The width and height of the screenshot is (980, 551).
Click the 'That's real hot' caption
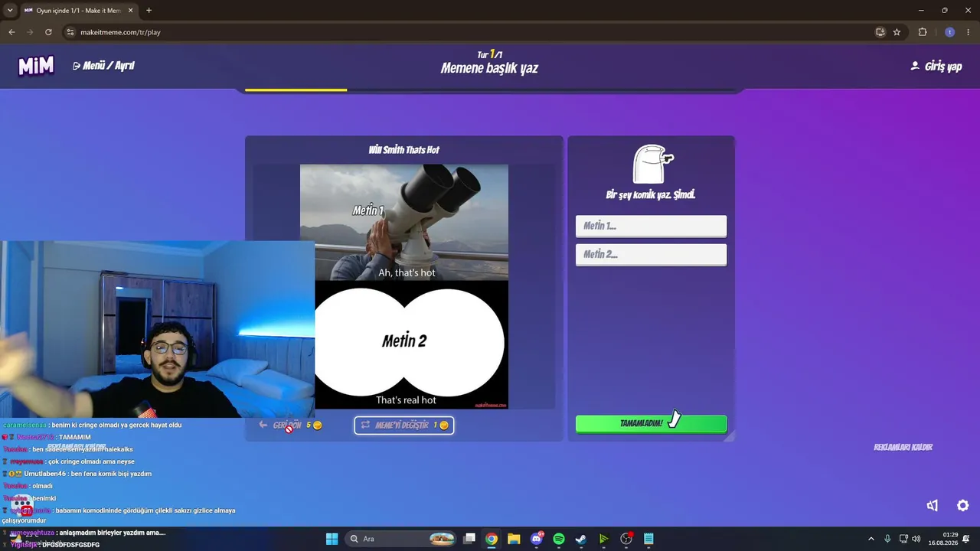[x=406, y=400]
